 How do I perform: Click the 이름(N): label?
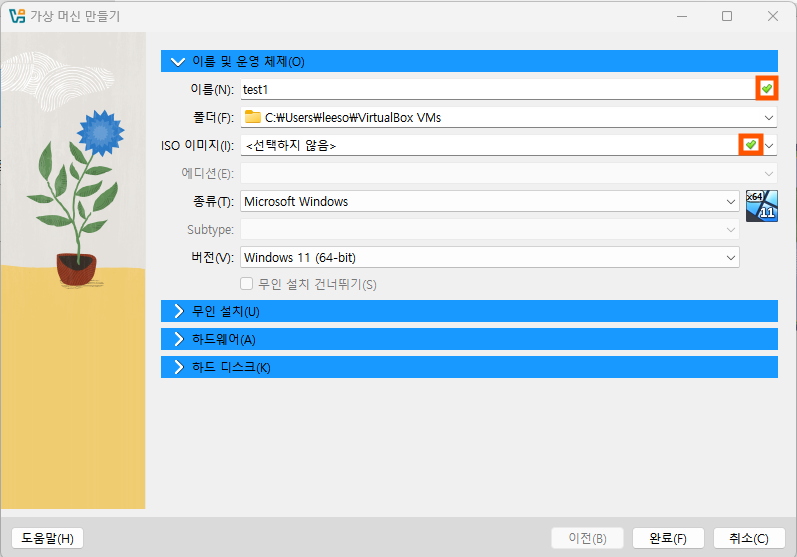coord(212,89)
